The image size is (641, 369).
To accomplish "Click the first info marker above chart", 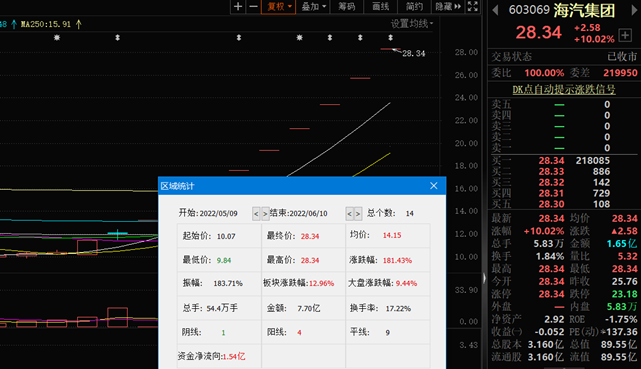I will [57, 38].
